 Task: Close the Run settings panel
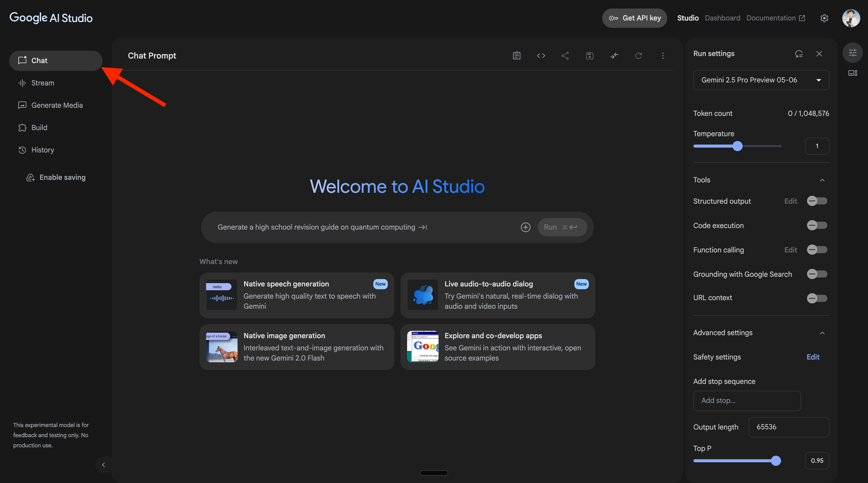pyautogui.click(x=819, y=54)
